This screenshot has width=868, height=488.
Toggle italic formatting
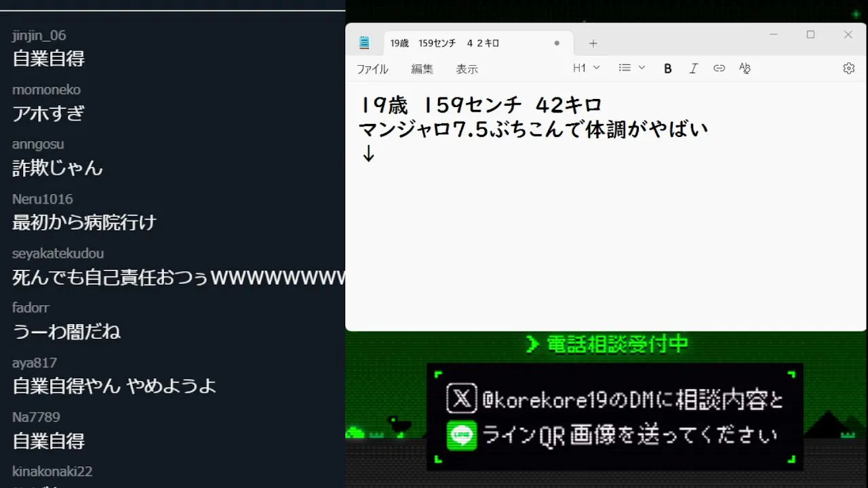click(694, 68)
